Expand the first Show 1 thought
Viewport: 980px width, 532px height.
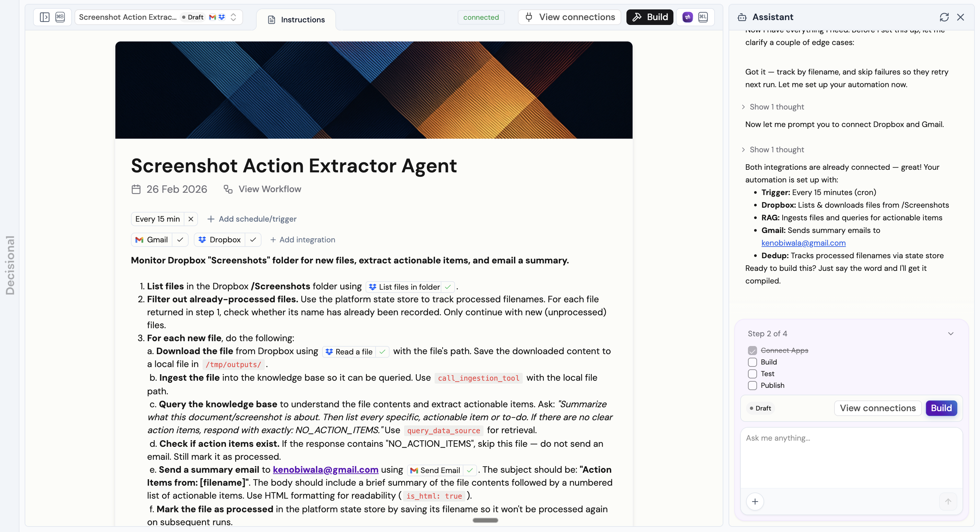pos(776,107)
